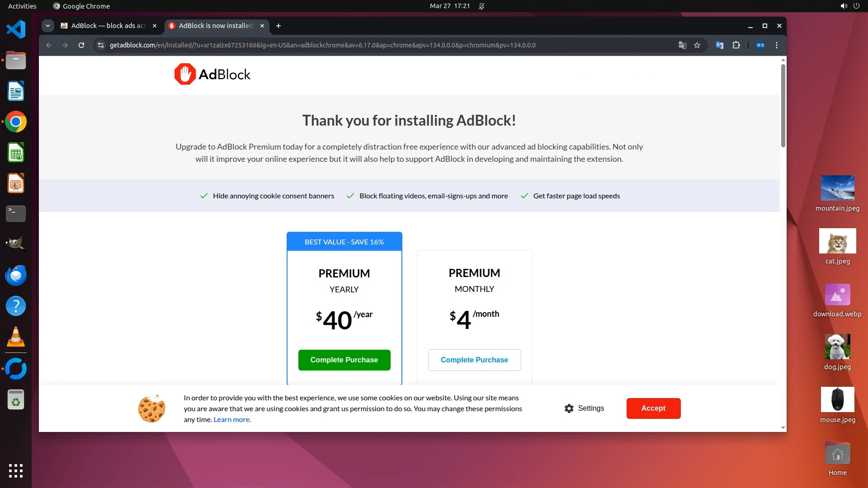Open VLC media player from dock

pos(16,337)
